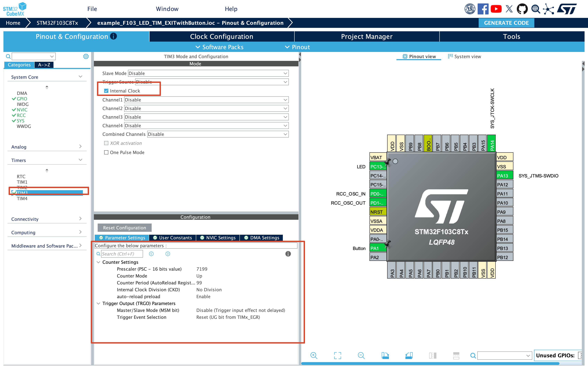
Task: Switch to Clock Configuration tab
Action: coord(222,36)
